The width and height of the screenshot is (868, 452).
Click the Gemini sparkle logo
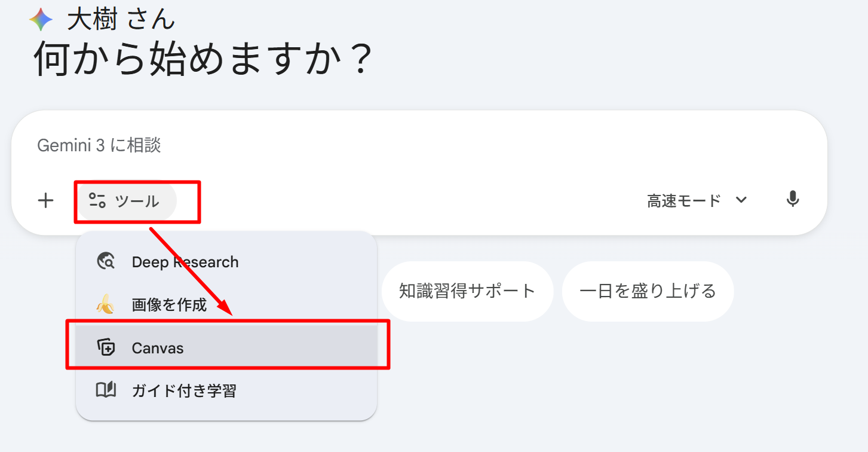click(41, 20)
